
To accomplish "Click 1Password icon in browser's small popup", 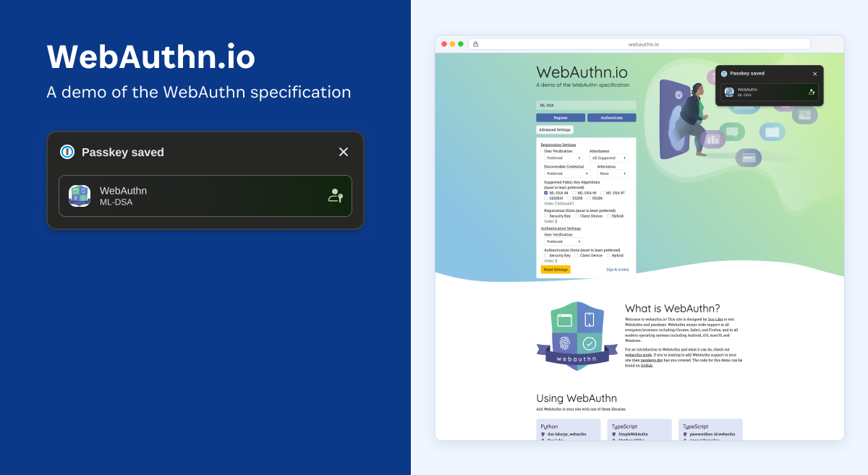I will point(724,74).
